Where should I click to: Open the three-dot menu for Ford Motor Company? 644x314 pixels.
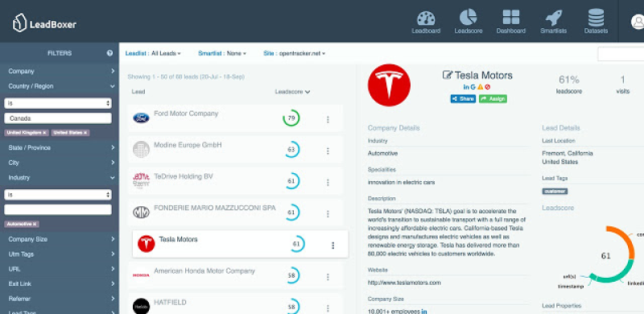click(328, 120)
